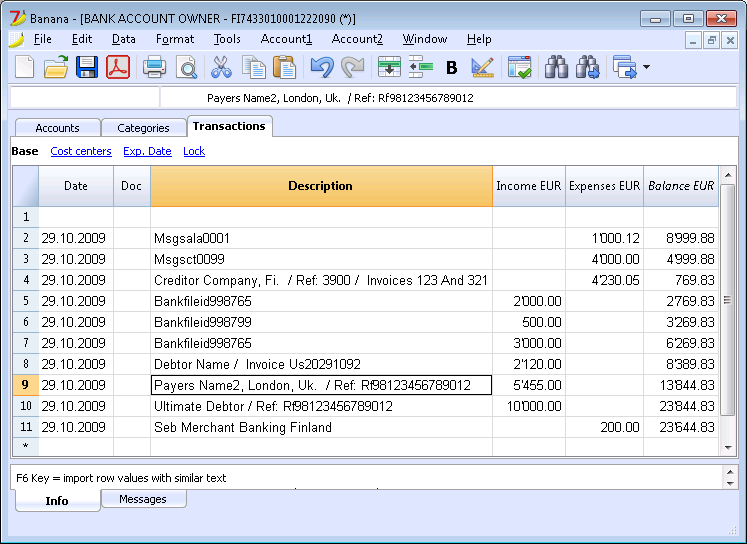Click the Description column header
The image size is (747, 544).
click(321, 186)
